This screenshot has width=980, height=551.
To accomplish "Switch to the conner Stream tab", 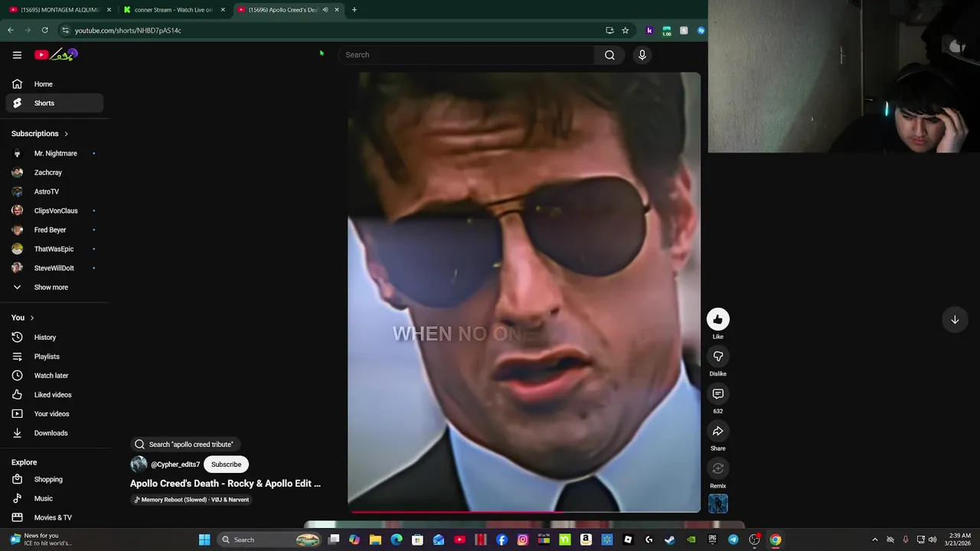I will (x=174, y=10).
